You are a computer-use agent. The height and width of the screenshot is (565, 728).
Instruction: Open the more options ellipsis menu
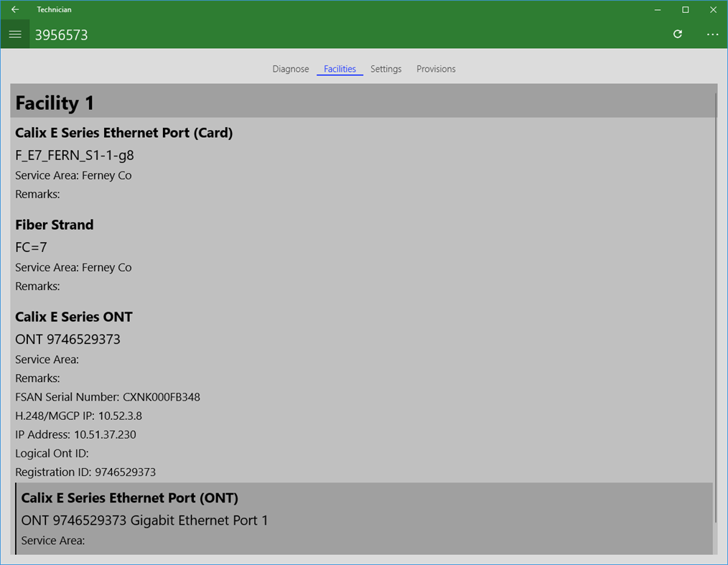click(x=712, y=34)
